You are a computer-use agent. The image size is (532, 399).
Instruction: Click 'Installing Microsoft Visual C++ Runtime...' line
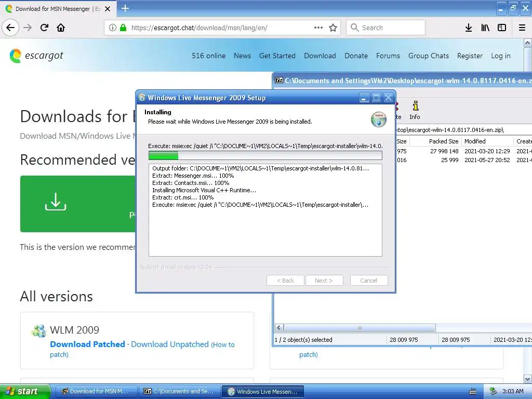pyautogui.click(x=204, y=190)
